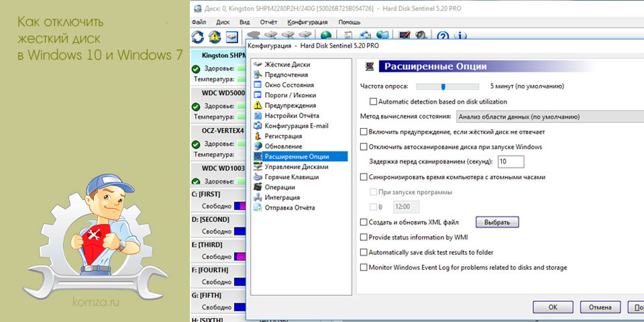Open the Конфигурация menu
This screenshot has height=322, width=644.
308,22
